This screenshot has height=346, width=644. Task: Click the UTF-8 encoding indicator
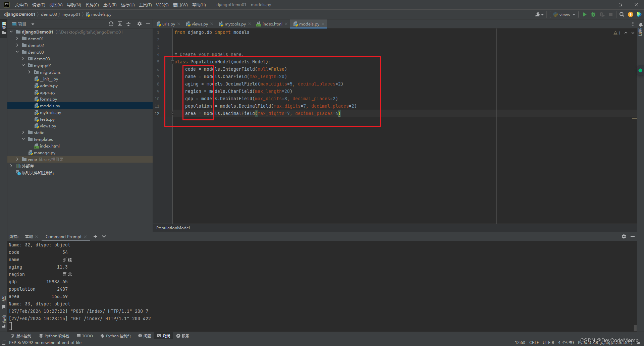(548, 342)
